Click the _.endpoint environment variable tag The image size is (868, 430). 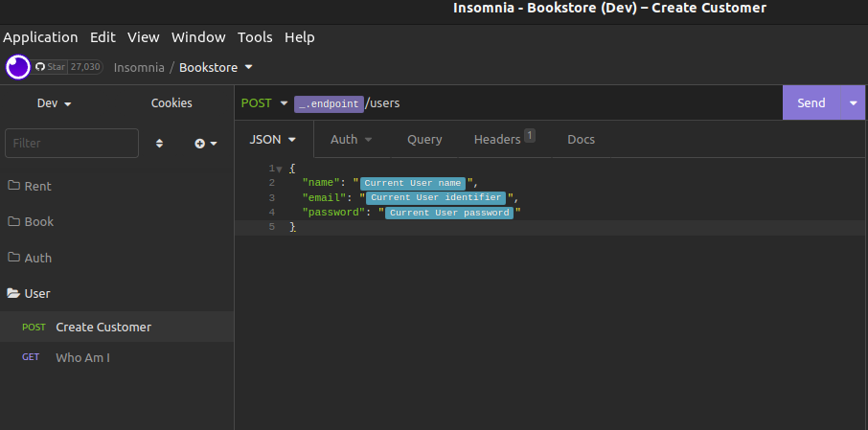329,103
